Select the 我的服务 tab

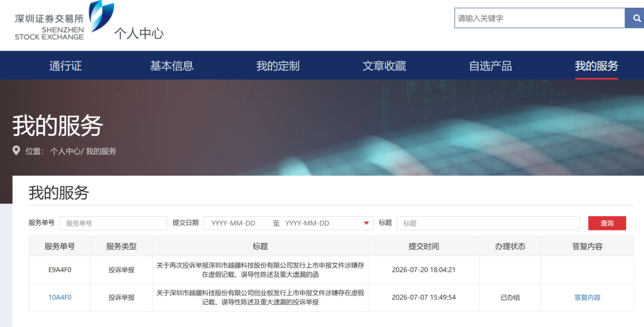coord(596,66)
